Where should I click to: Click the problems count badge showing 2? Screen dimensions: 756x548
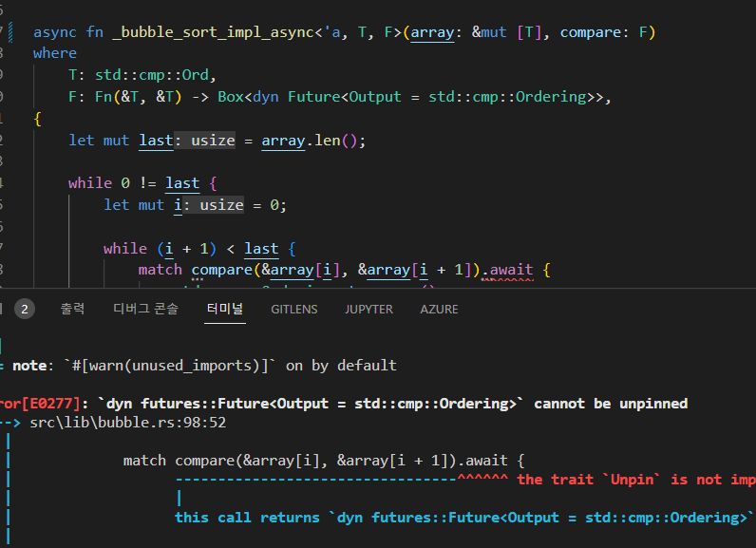[x=25, y=309]
